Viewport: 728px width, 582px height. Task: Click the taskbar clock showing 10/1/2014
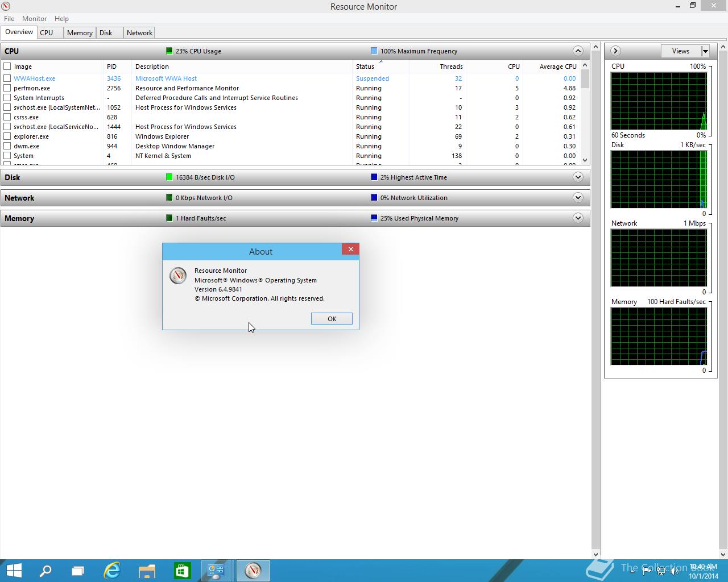(704, 571)
